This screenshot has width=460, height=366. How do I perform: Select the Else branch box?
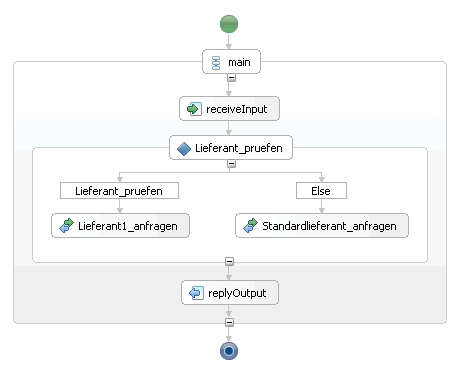pyautogui.click(x=321, y=191)
